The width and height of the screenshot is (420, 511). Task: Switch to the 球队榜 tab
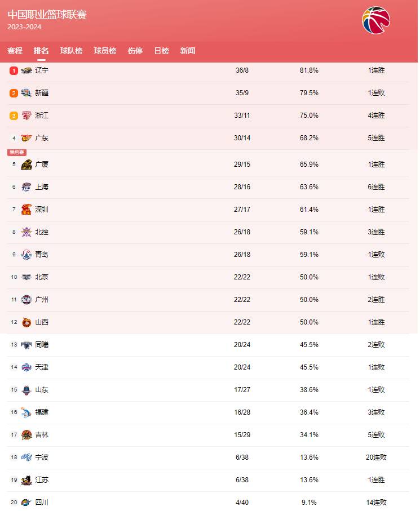(x=71, y=51)
